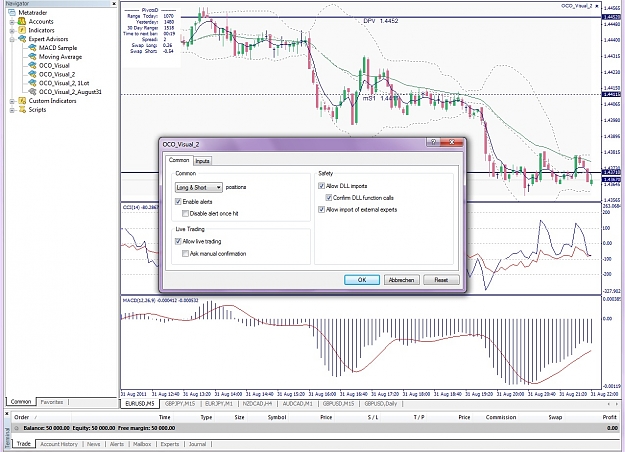The image size is (625, 452).
Task: Select the Common tab in OCO_Visual_2 dialog
Action: coord(179,160)
